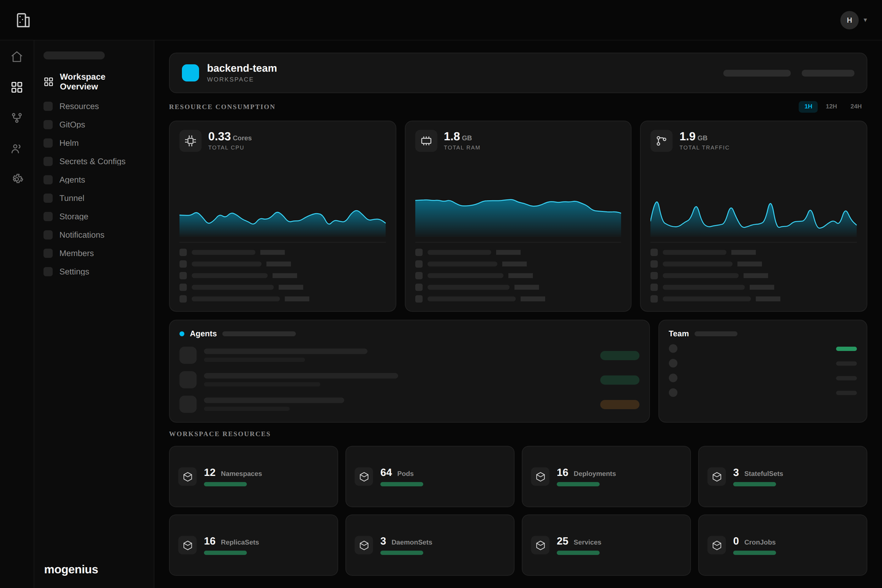Open Storage in sidebar

(x=73, y=217)
